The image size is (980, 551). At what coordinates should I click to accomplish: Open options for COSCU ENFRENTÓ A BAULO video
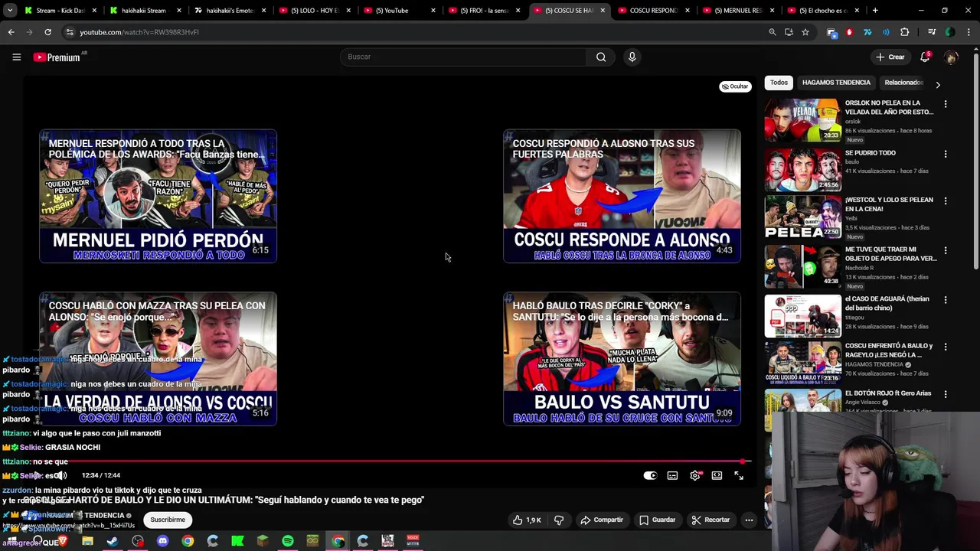(945, 347)
